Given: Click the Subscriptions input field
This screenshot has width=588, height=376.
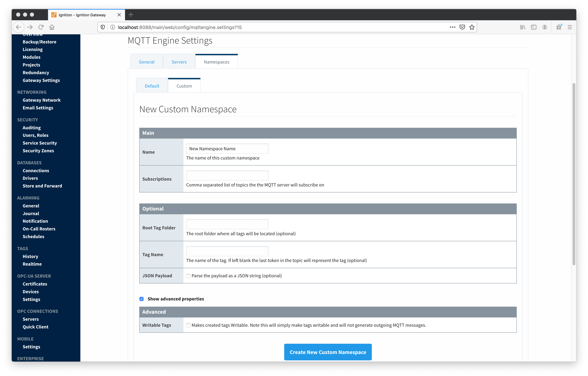Looking at the screenshot, I should point(227,175).
